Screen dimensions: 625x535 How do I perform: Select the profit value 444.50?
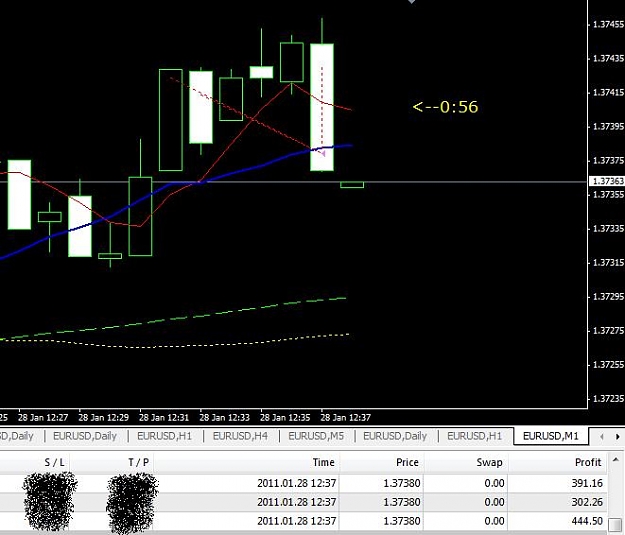point(587,521)
